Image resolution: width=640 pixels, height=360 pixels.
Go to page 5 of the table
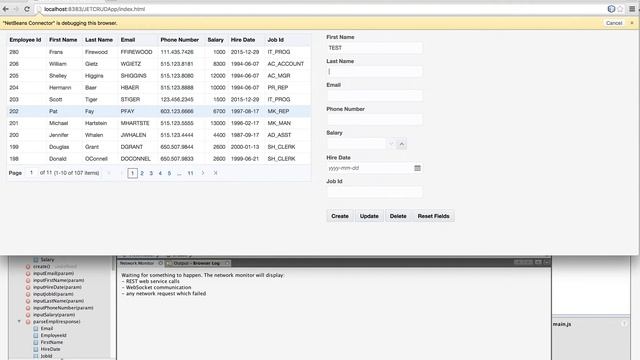pyautogui.click(x=169, y=173)
